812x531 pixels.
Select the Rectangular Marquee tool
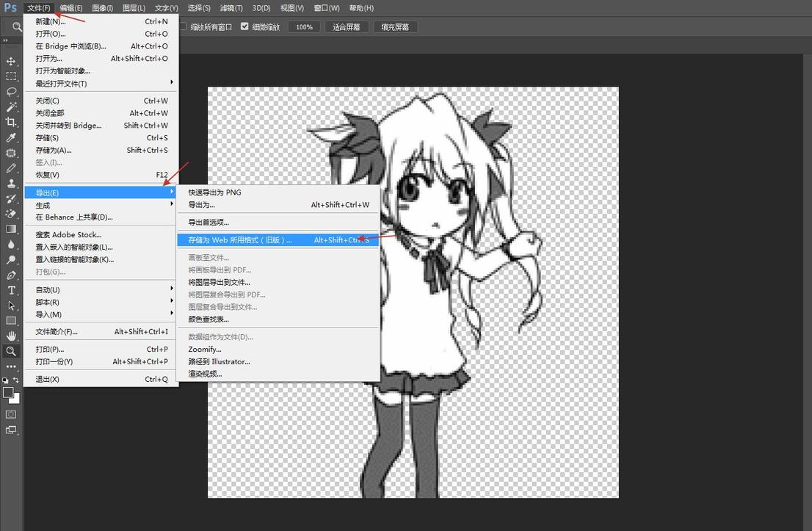pyautogui.click(x=11, y=76)
